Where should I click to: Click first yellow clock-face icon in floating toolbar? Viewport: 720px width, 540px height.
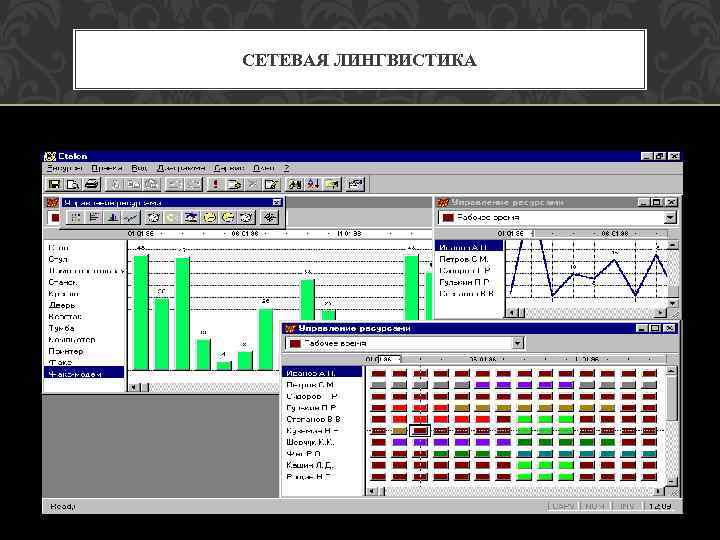coord(209,217)
